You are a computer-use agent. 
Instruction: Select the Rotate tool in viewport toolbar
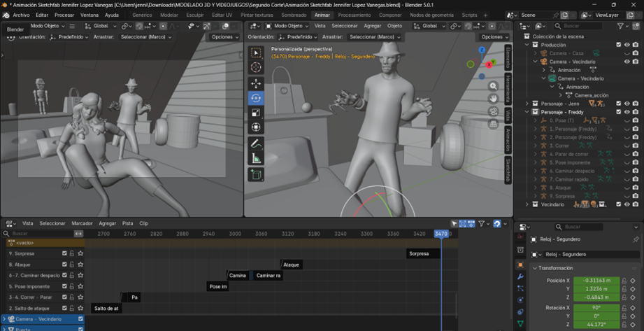tap(256, 98)
